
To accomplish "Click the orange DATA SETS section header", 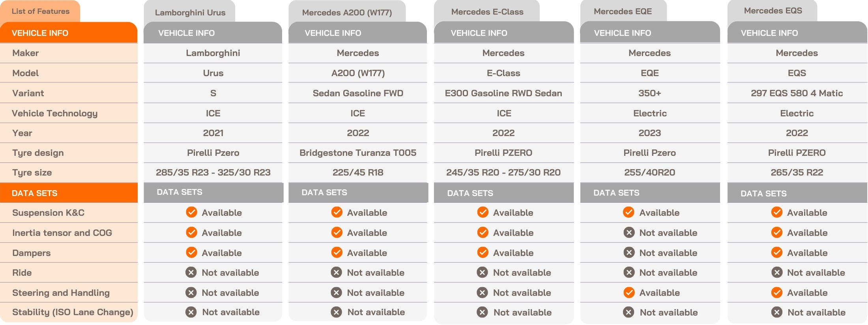I will click(x=69, y=193).
